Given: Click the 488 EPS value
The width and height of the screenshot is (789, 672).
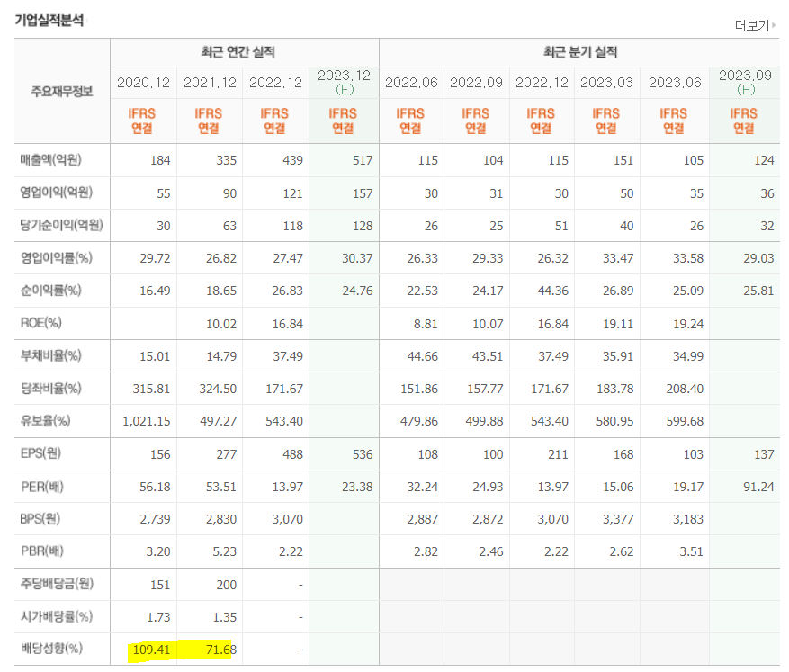Looking at the screenshot, I should click(x=293, y=454).
